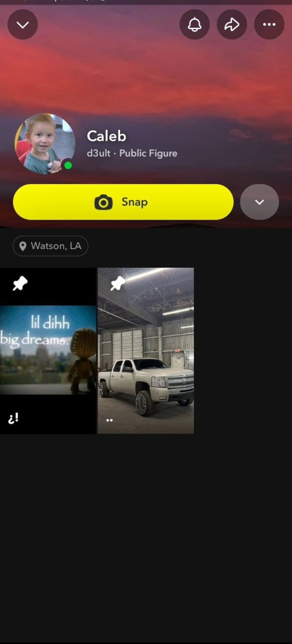292x644 pixels.
Task: Tap pin icon on truck story
Action: point(118,284)
